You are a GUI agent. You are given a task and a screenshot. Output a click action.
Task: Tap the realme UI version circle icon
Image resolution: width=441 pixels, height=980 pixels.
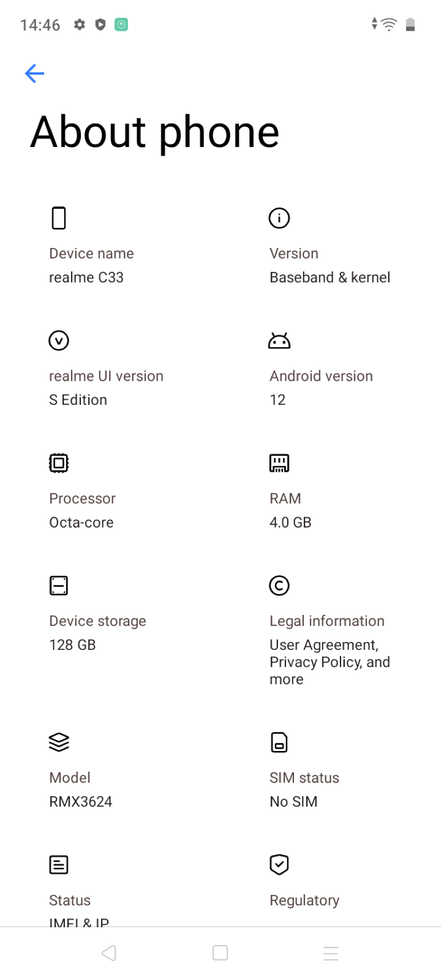click(59, 340)
